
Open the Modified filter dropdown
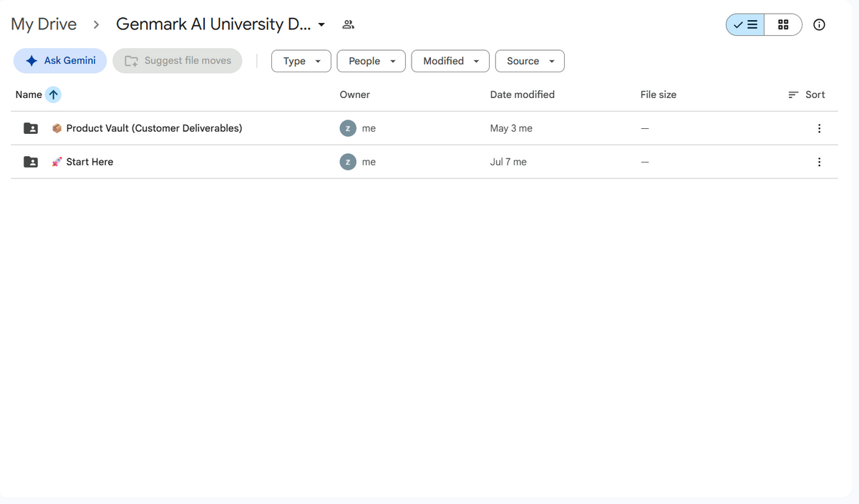(450, 61)
